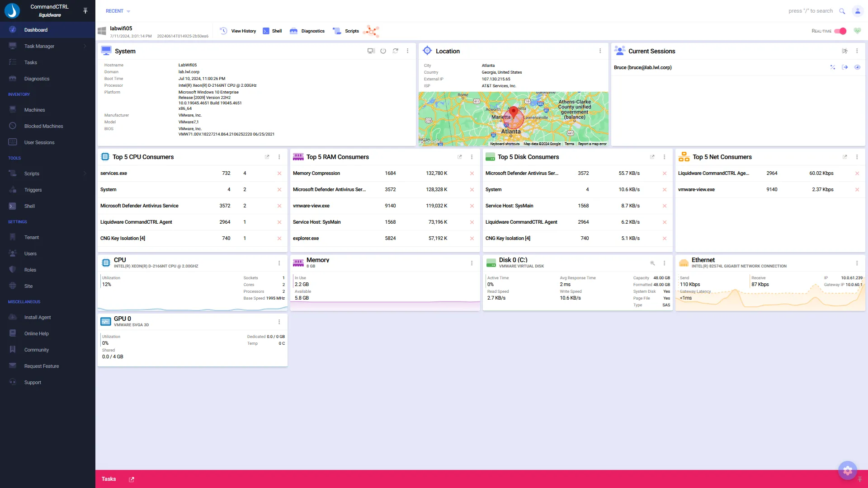Open Top 5 Disk Consumers three-dot menu

click(x=665, y=157)
